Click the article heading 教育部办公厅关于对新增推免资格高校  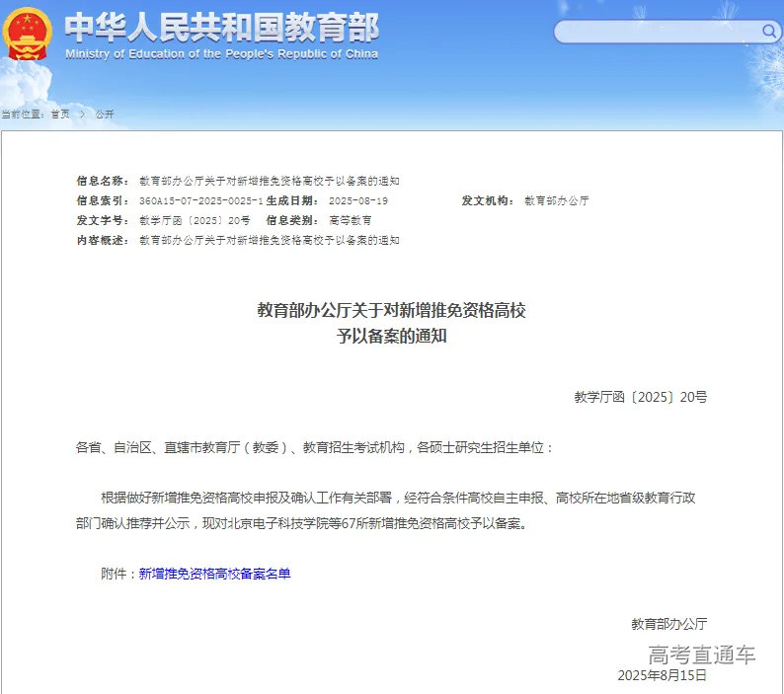[391, 311]
